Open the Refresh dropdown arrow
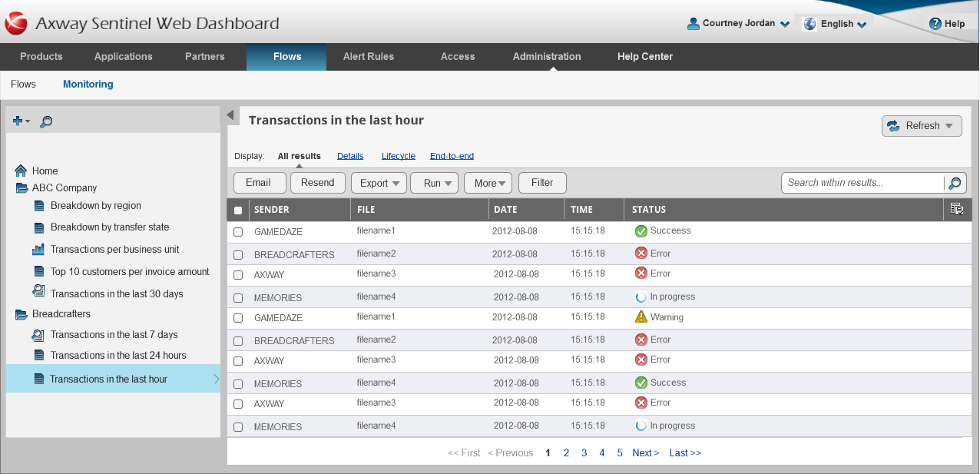Screen dimensions: 980x474 tap(949, 126)
